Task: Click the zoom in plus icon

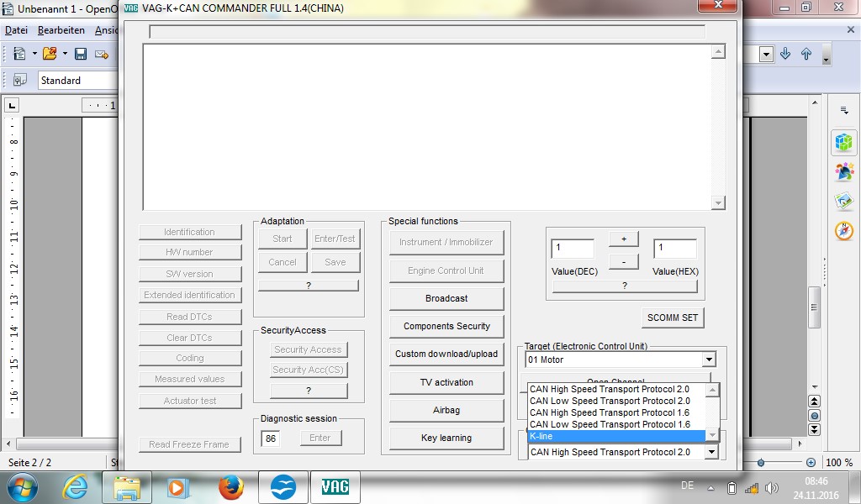Action: tap(811, 462)
